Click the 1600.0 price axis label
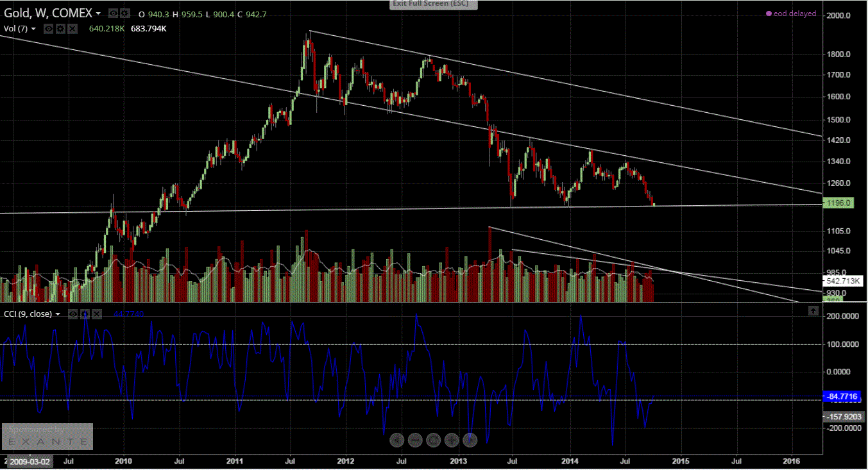This screenshot has height=470, width=868. click(x=840, y=97)
